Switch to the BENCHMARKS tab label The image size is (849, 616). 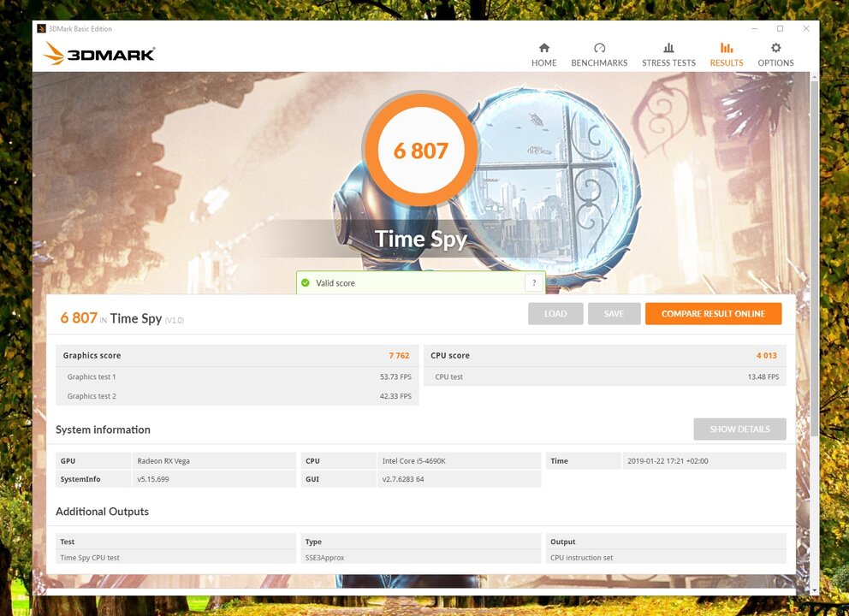[599, 62]
